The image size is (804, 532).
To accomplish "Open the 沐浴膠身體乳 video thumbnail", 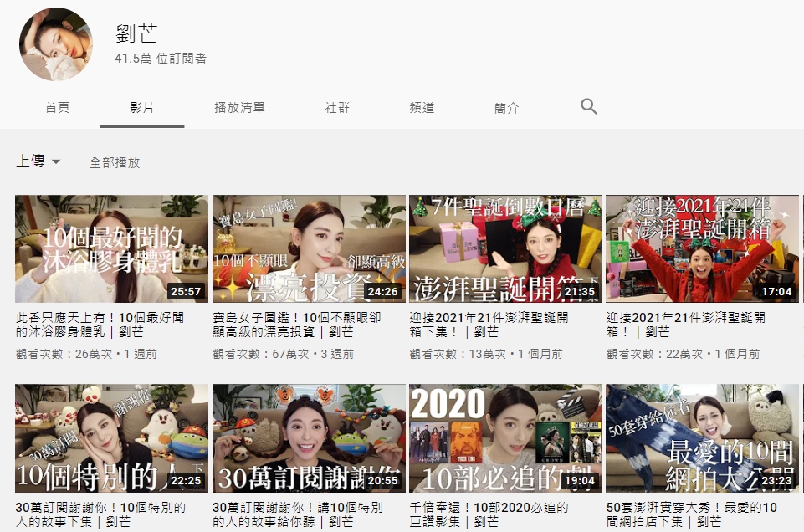I will [111, 249].
